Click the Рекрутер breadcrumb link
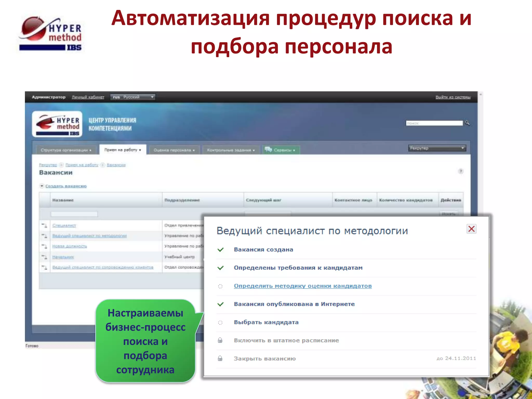The height and width of the screenshot is (399, 532). click(48, 165)
